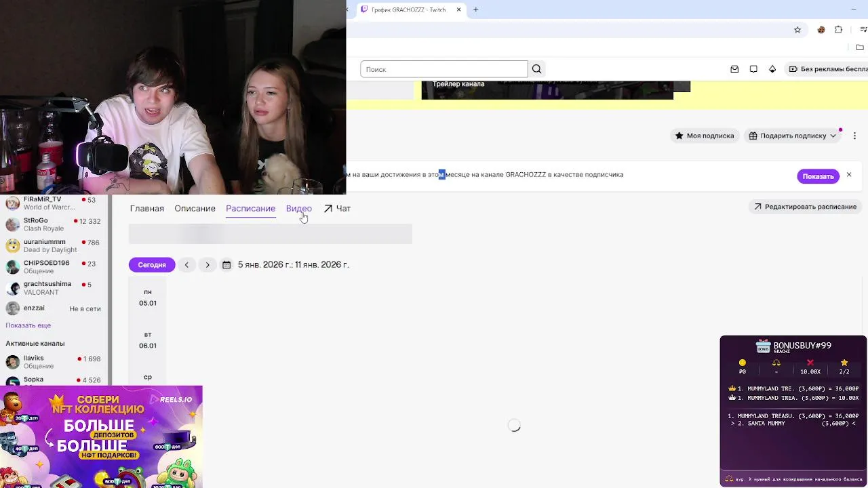This screenshot has width=868, height=488.
Task: Select the пн 05.01 day label
Action: (148, 298)
